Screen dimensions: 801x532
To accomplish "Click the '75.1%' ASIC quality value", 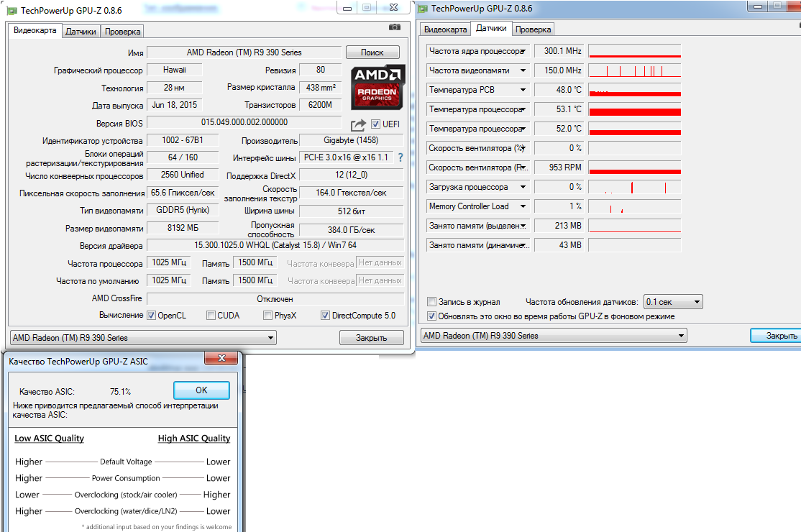I will pyautogui.click(x=121, y=392).
